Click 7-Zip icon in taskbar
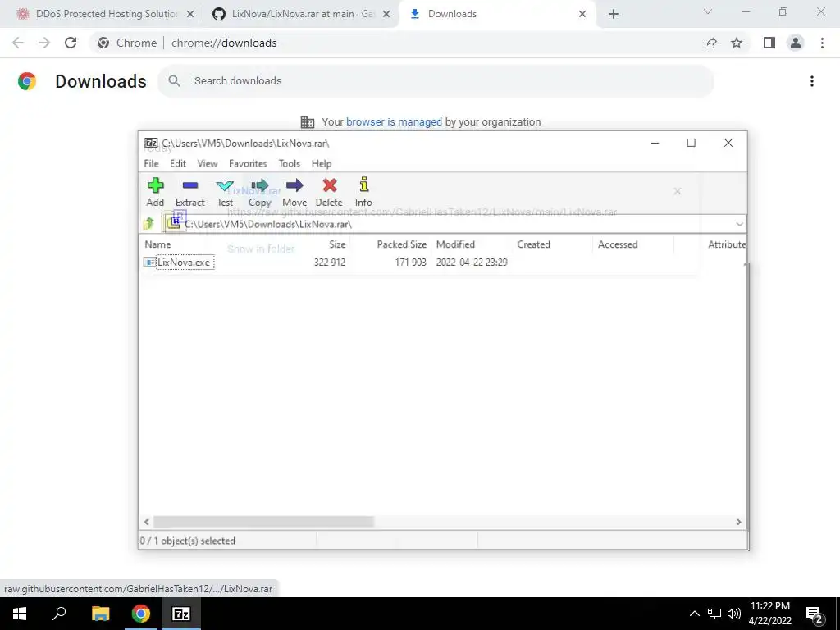 181,614
